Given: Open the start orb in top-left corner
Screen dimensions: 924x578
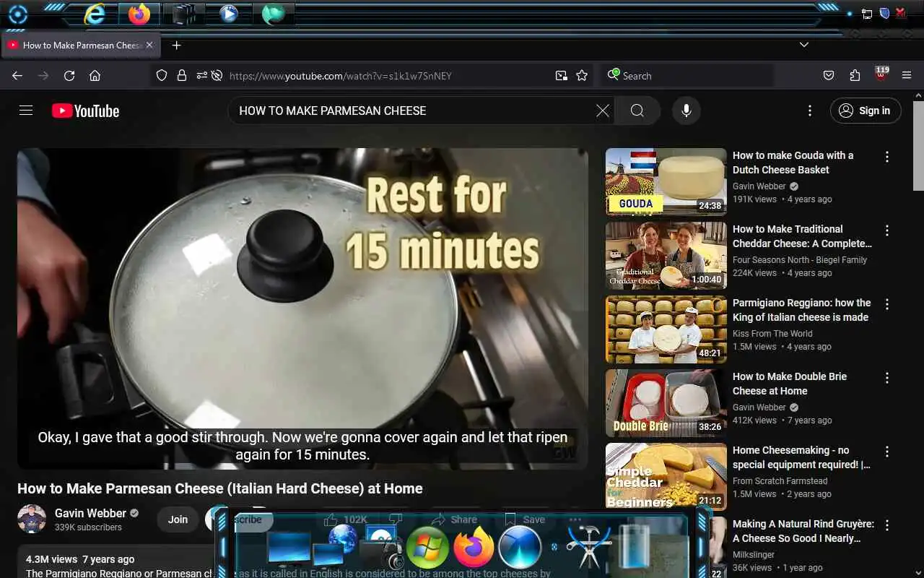Looking at the screenshot, I should (17, 14).
